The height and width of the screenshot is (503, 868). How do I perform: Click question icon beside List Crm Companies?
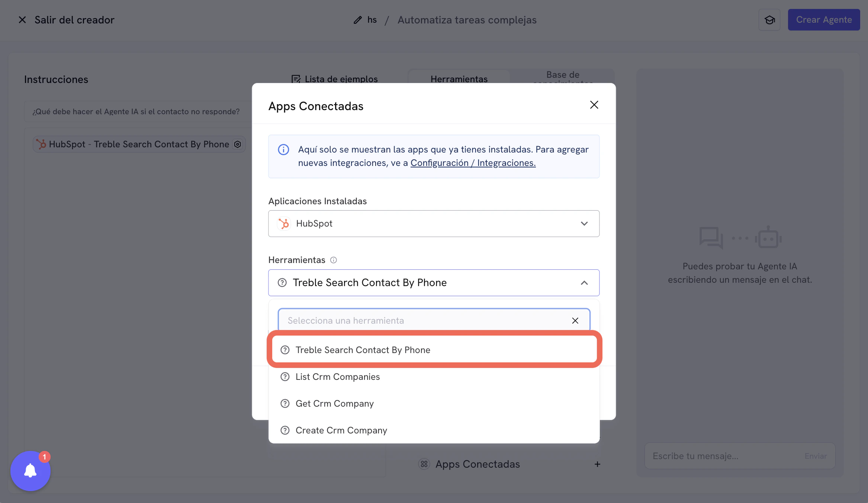[x=285, y=377]
